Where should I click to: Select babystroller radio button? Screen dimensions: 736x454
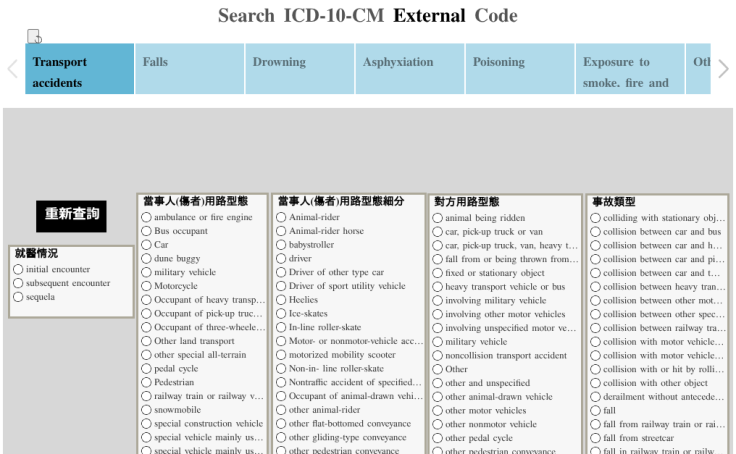tap(281, 245)
